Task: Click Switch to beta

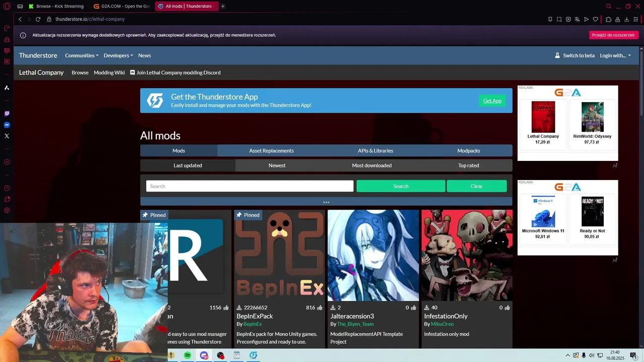Action: click(575, 55)
